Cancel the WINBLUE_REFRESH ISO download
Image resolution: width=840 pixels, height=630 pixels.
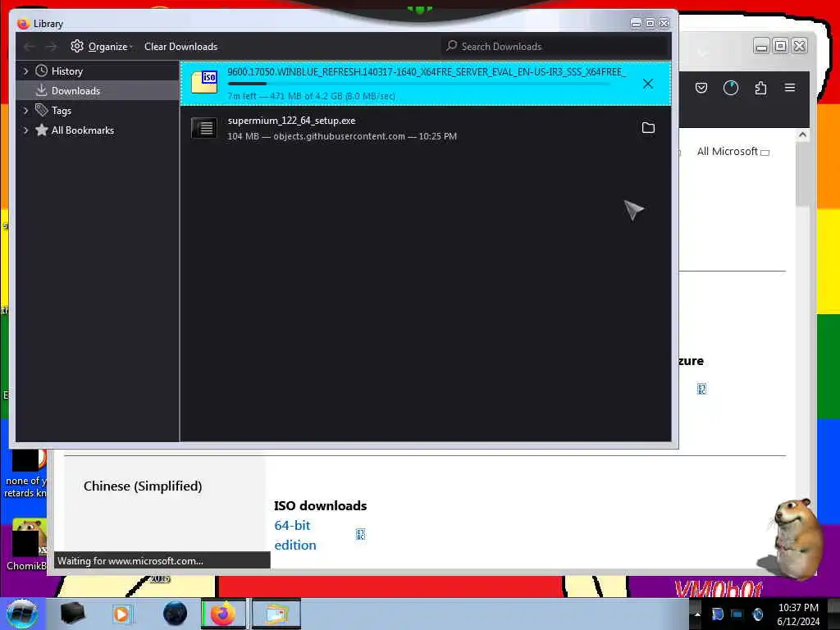pyautogui.click(x=648, y=84)
